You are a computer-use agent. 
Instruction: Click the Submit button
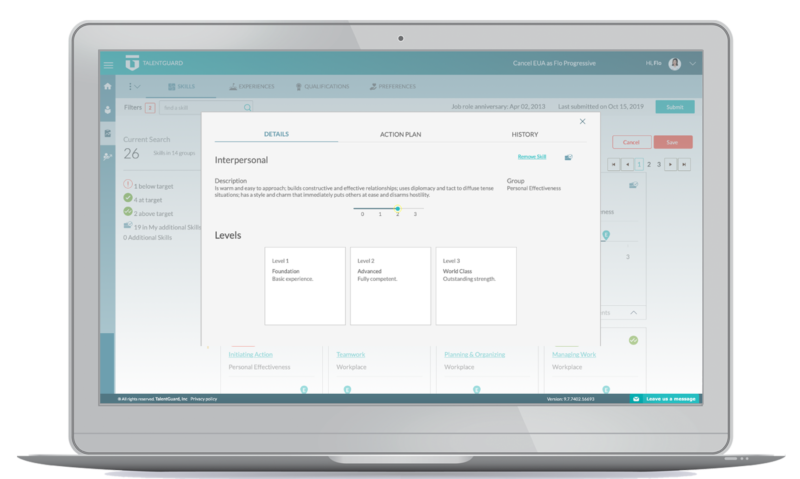[x=674, y=107]
